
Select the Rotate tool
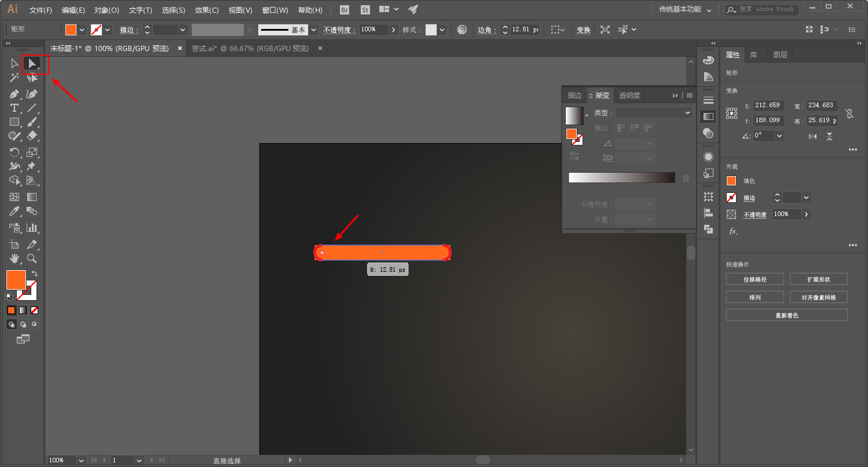[14, 152]
